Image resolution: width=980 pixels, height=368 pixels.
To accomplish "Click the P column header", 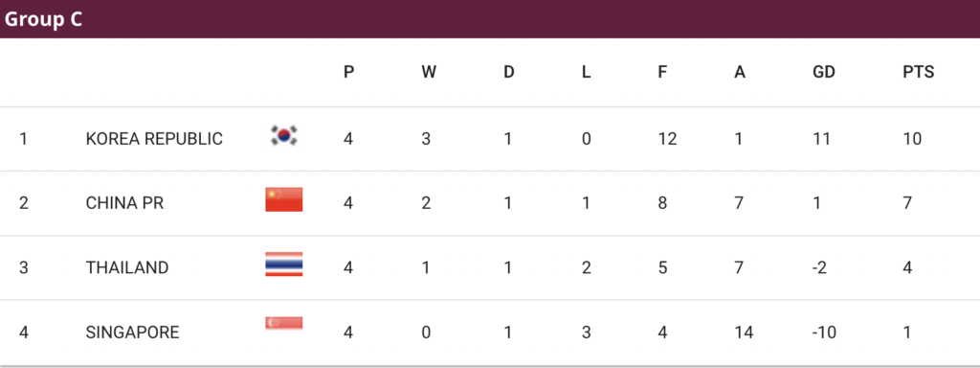I will 348,73.
